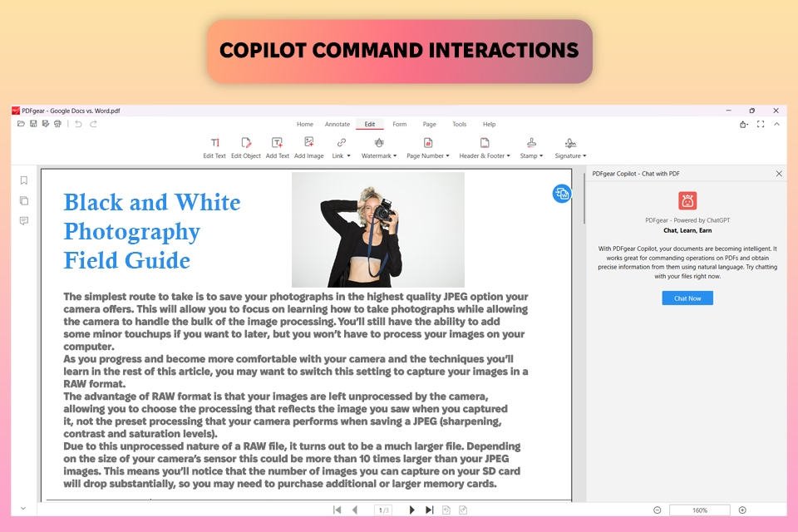
Task: Click the "PDFgear - Powered by ChatGPT" text
Action: click(687, 220)
